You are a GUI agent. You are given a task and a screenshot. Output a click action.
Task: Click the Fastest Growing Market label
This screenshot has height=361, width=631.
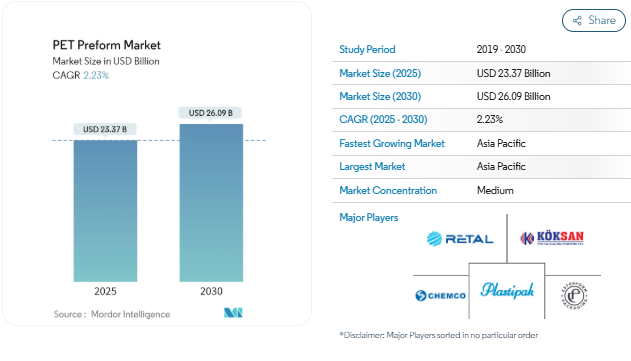click(x=392, y=143)
